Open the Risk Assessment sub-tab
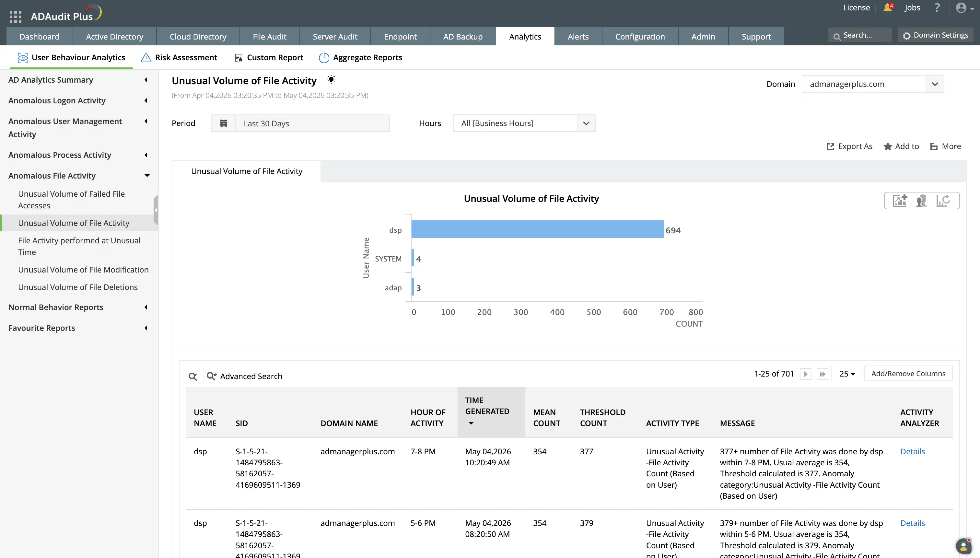The width and height of the screenshot is (980, 558). 179,57
